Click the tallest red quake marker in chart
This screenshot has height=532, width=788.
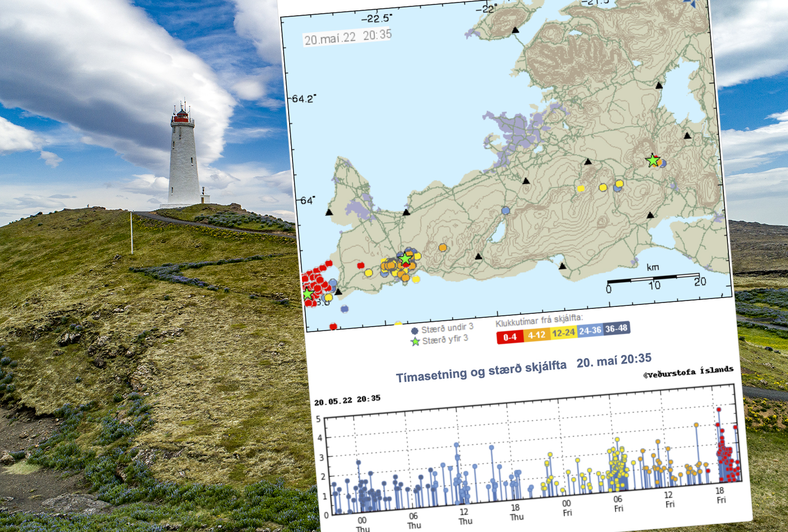719,409
